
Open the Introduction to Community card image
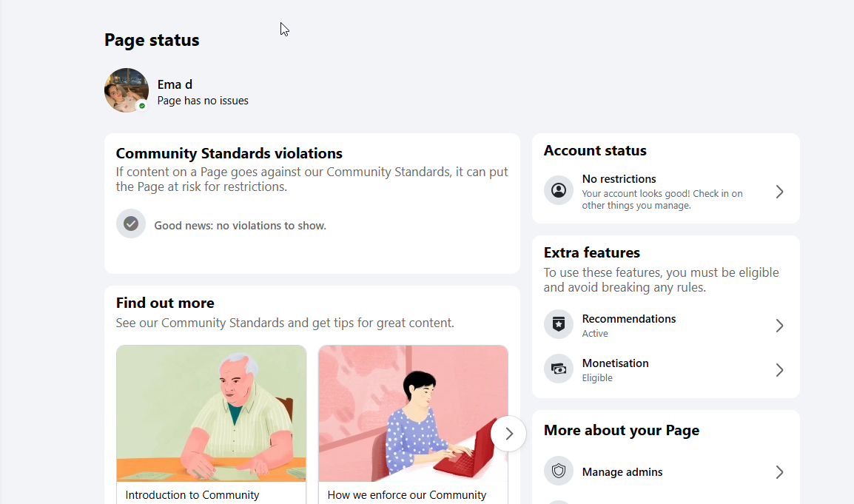coord(212,414)
